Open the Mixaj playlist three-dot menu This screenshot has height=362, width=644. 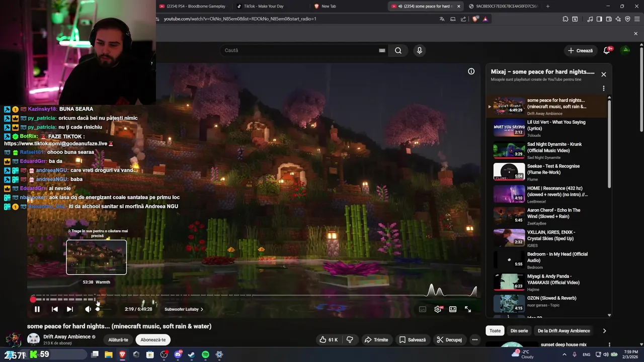click(x=604, y=88)
